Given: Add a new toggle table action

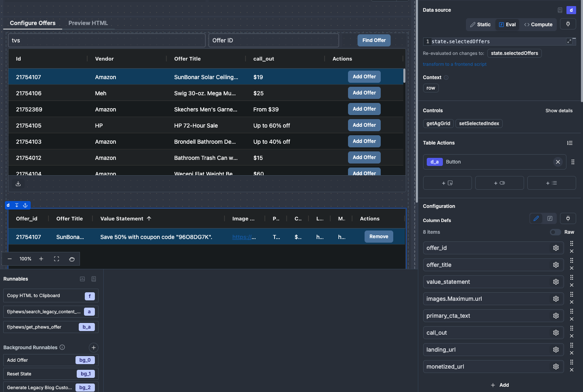Looking at the screenshot, I should tap(499, 183).
